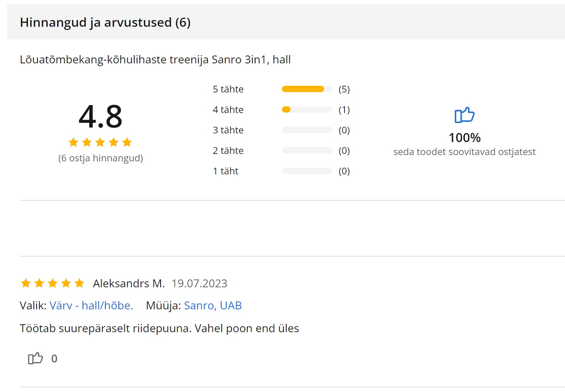Click the 4 tähte rating bar
The image size is (565, 392).
coord(307,109)
